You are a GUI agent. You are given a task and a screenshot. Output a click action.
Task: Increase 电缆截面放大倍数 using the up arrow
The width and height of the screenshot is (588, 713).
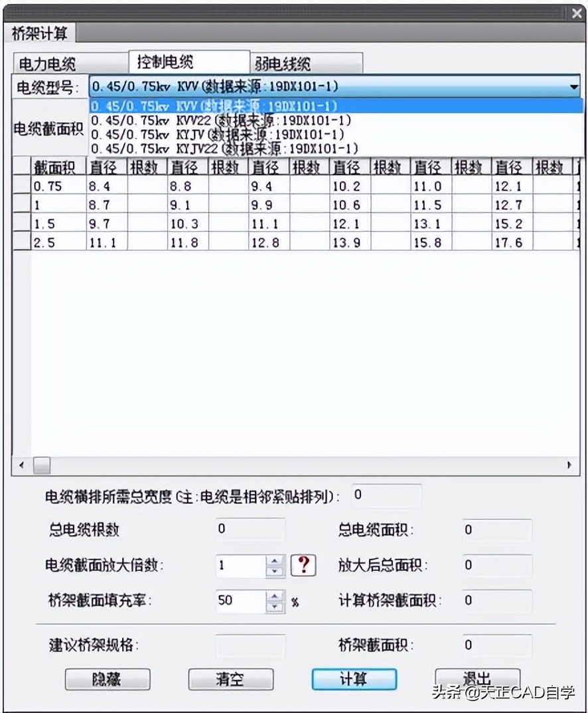274,562
